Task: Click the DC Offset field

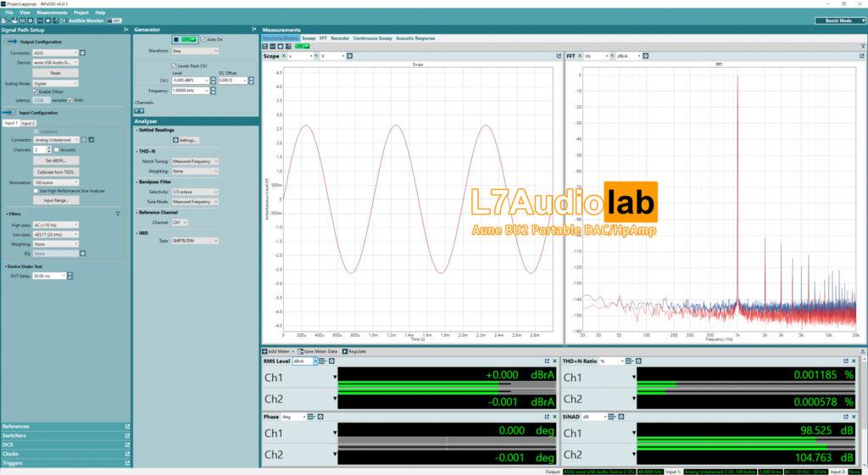Action: pos(232,81)
